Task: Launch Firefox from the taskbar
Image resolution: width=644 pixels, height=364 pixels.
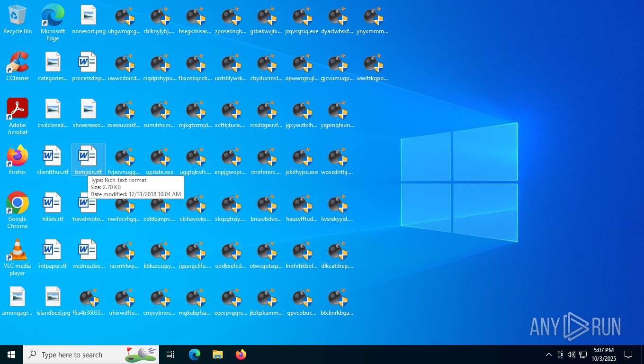Action: [x=241, y=355]
